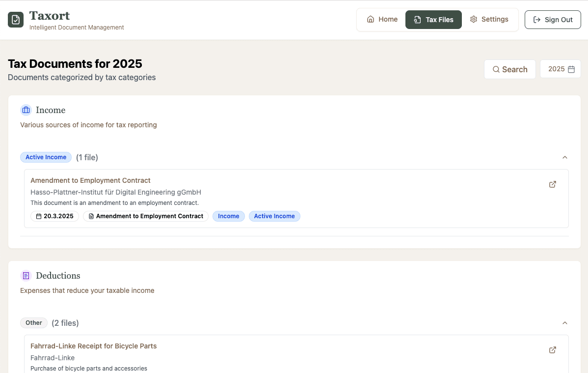The image size is (588, 373).
Task: Click the Sign Out button
Action: (553, 20)
